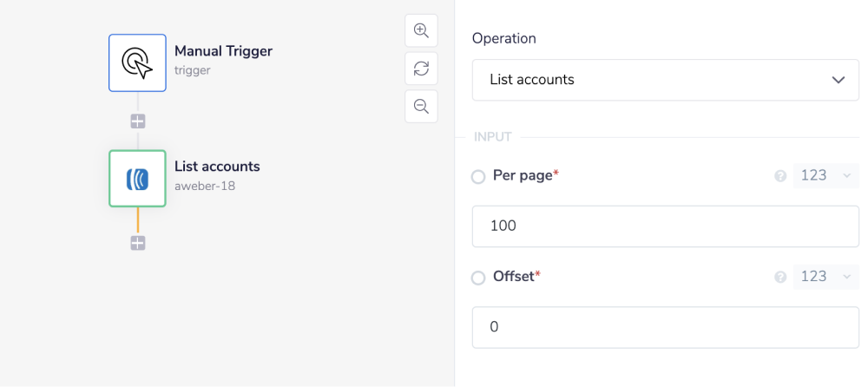Show help for the Per page field
868x387 pixels.
click(780, 176)
